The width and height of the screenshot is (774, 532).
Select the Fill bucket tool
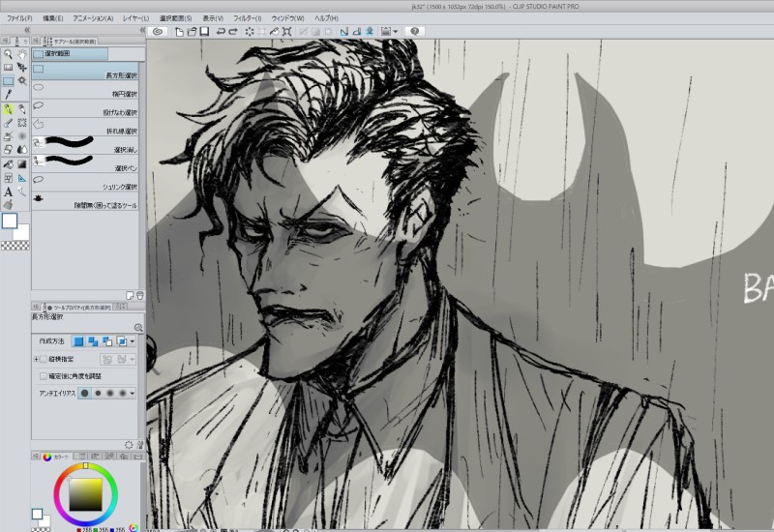pyautogui.click(x=8, y=164)
